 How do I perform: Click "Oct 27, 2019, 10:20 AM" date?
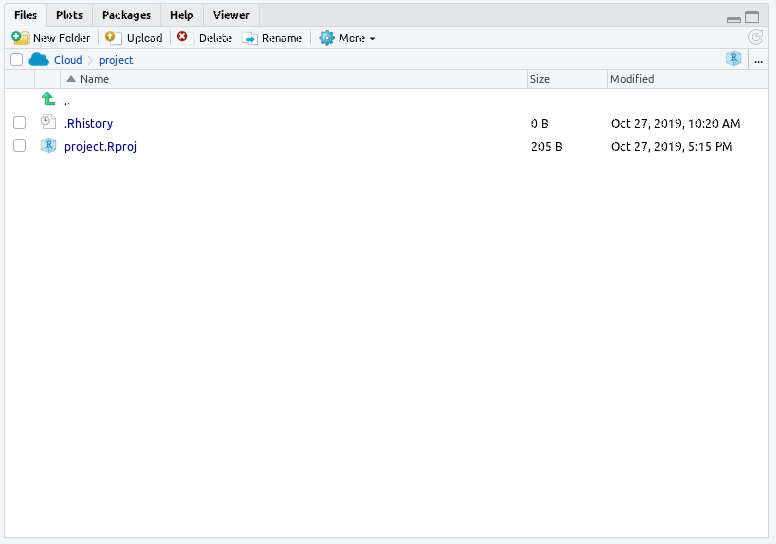[x=676, y=123]
